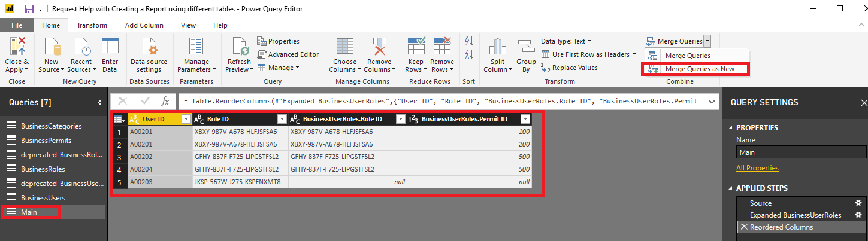Open Expanded BusinessUserRoles step gear

pos(858,215)
